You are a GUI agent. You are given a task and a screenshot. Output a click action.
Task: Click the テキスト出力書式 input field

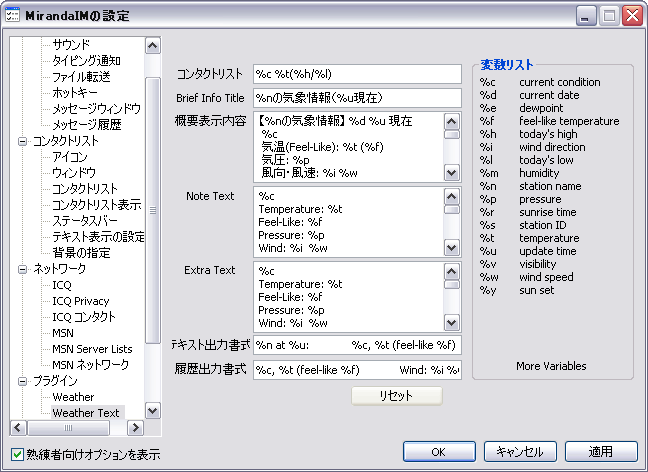357,345
